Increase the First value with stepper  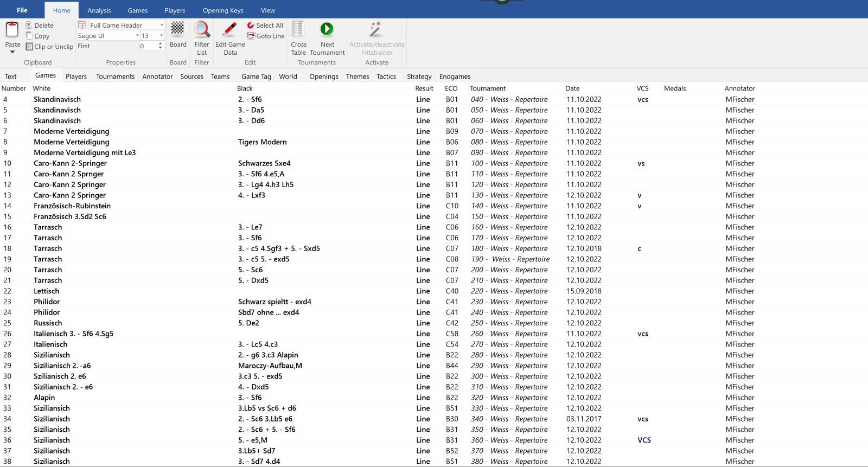point(160,44)
